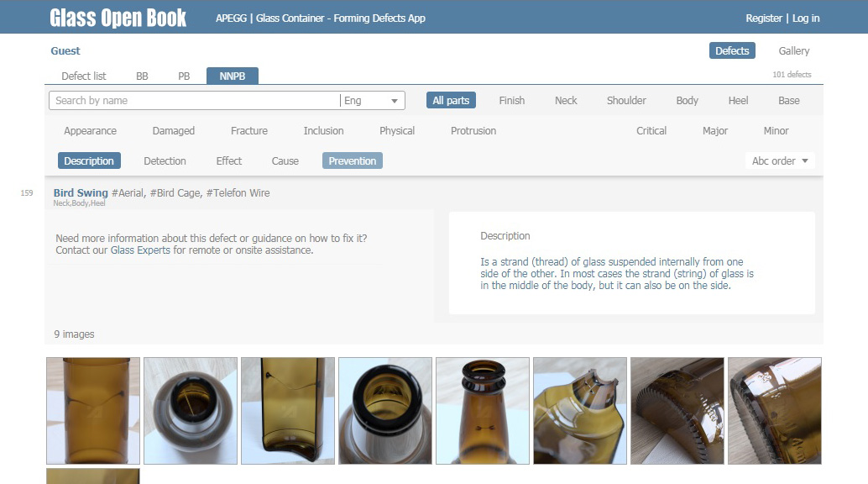This screenshot has width=868, height=484.
Task: Click the Register link
Action: pos(763,18)
